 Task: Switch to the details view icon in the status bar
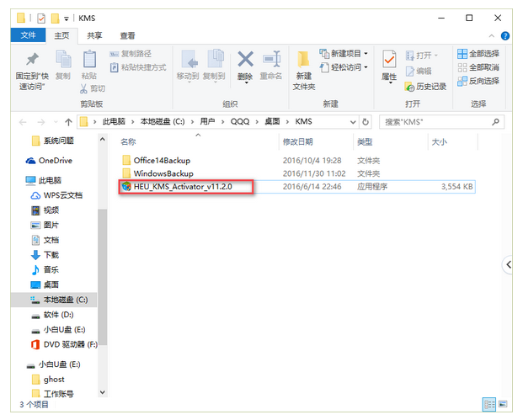point(489,405)
